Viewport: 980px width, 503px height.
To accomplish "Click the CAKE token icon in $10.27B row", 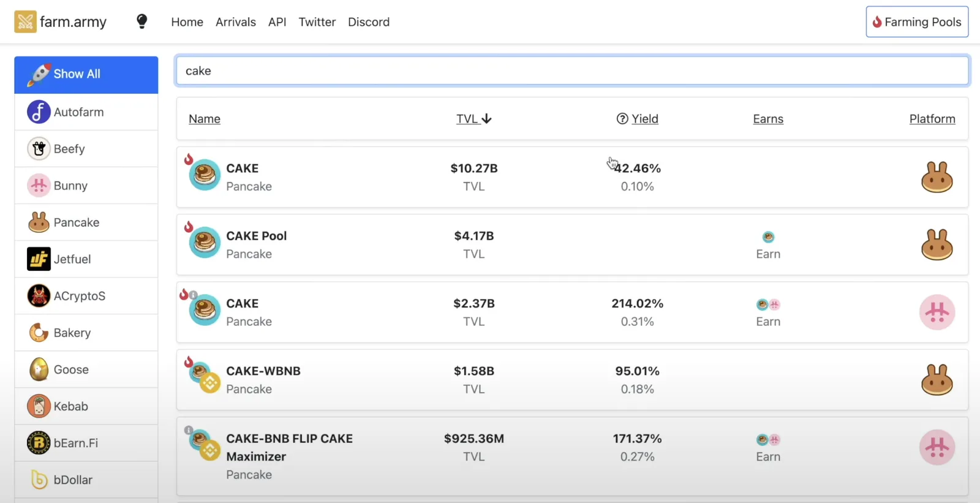I will click(x=205, y=175).
